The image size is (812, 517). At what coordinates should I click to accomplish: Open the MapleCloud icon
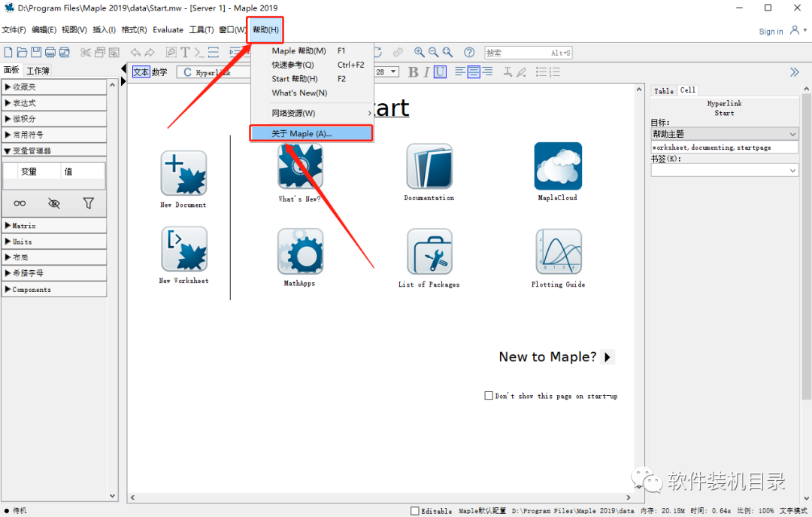point(558,166)
